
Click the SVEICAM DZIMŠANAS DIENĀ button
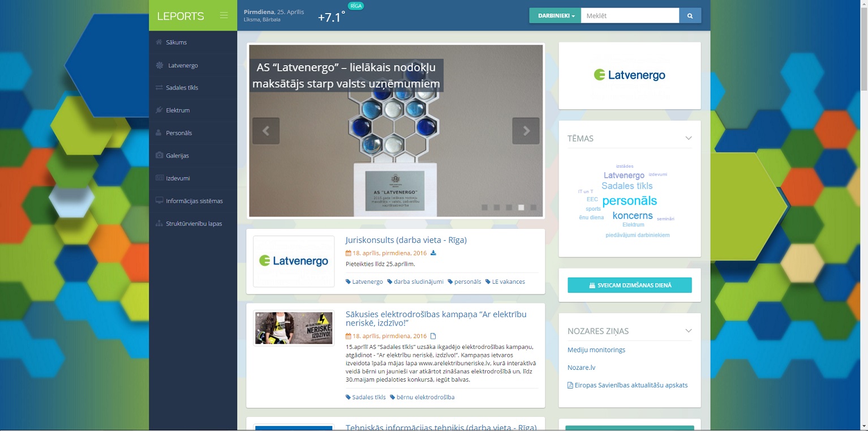[629, 285]
